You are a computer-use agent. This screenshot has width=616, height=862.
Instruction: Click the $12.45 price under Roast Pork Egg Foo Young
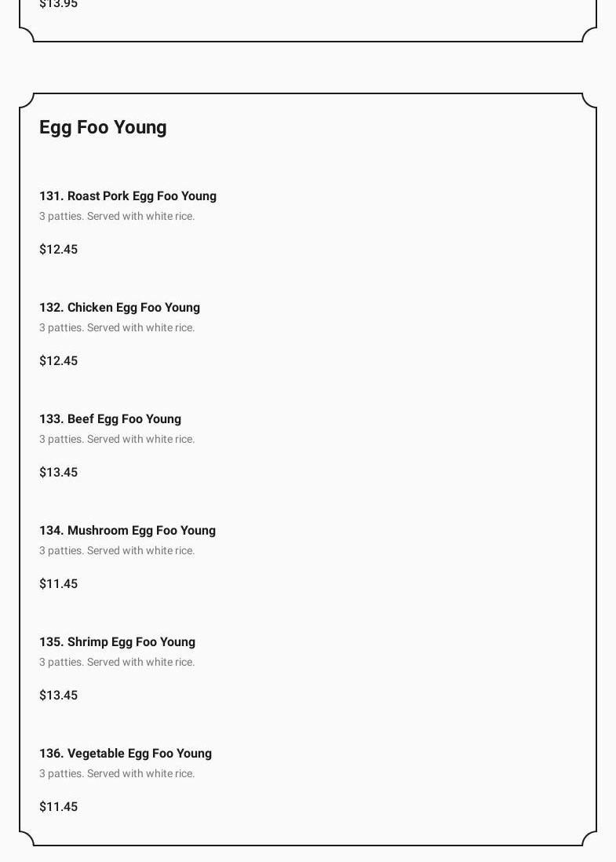(59, 250)
